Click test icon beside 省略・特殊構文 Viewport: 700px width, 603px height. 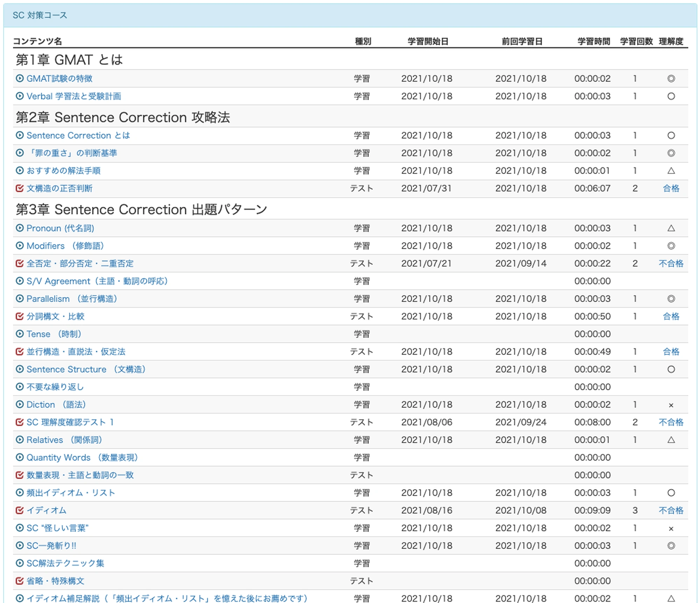pos(20,581)
